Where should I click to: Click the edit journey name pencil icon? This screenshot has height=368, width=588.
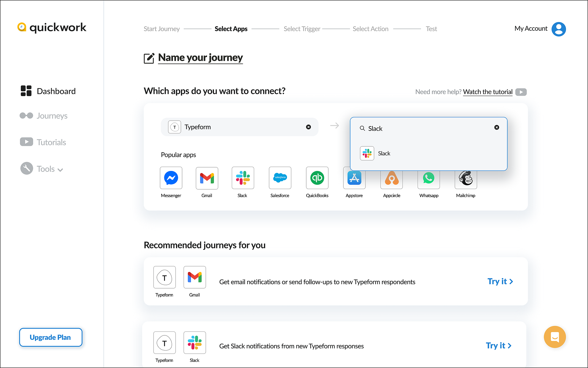point(149,58)
